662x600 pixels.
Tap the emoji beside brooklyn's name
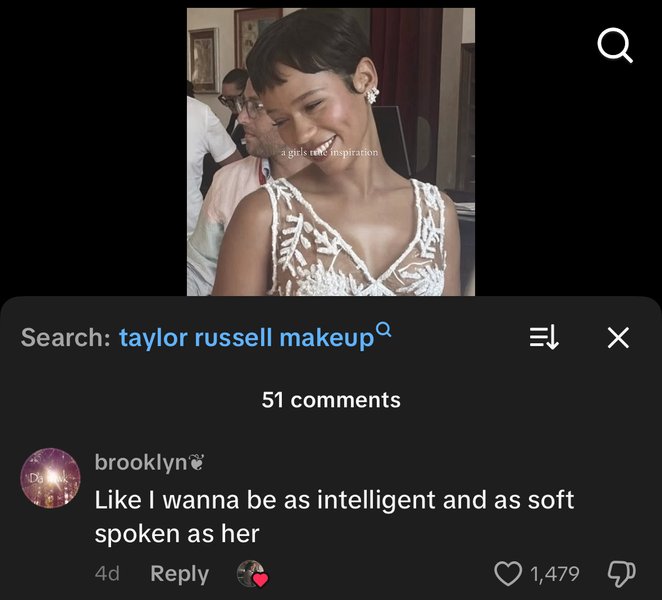[196, 462]
